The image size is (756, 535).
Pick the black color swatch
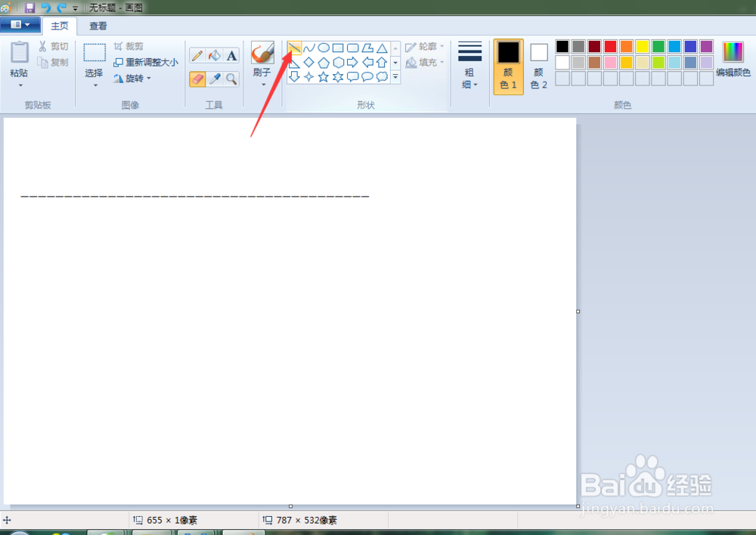coord(562,46)
